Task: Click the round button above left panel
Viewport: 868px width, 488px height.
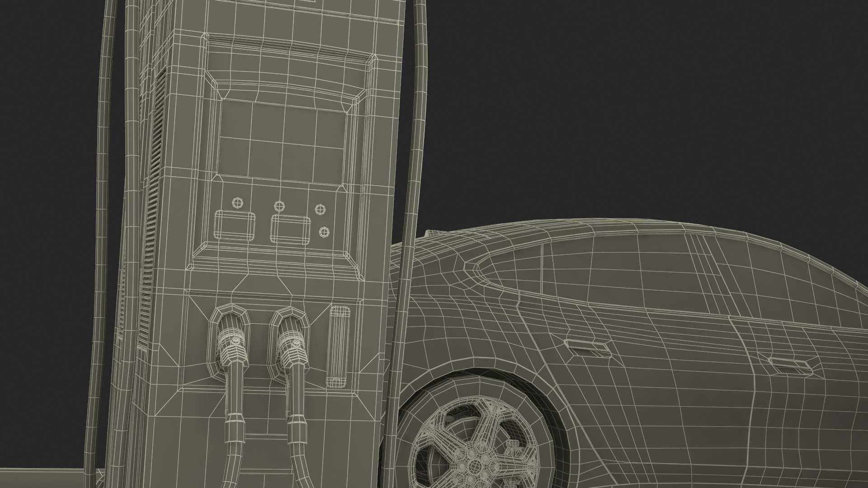Action: pos(237,202)
